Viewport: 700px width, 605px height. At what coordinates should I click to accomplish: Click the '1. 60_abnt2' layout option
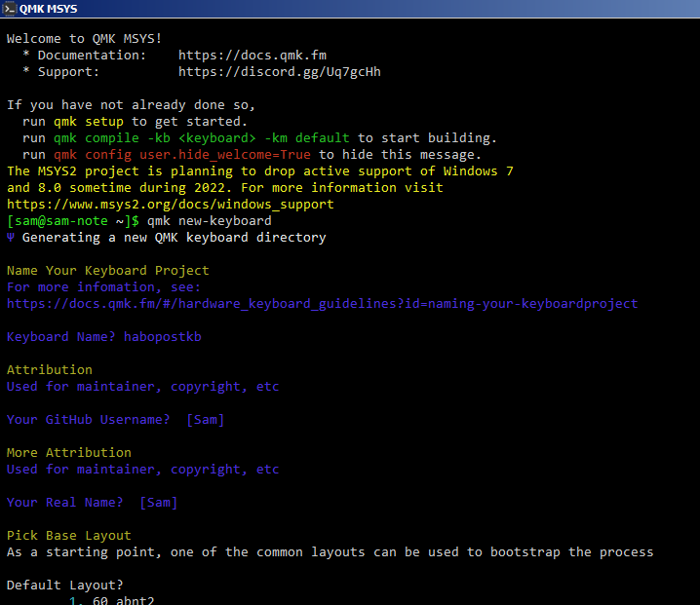(x=111, y=600)
